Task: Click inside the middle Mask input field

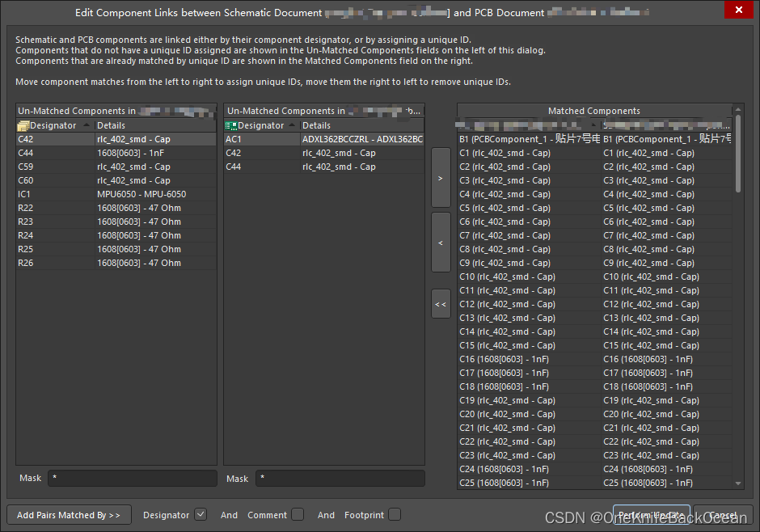Action: click(x=340, y=478)
